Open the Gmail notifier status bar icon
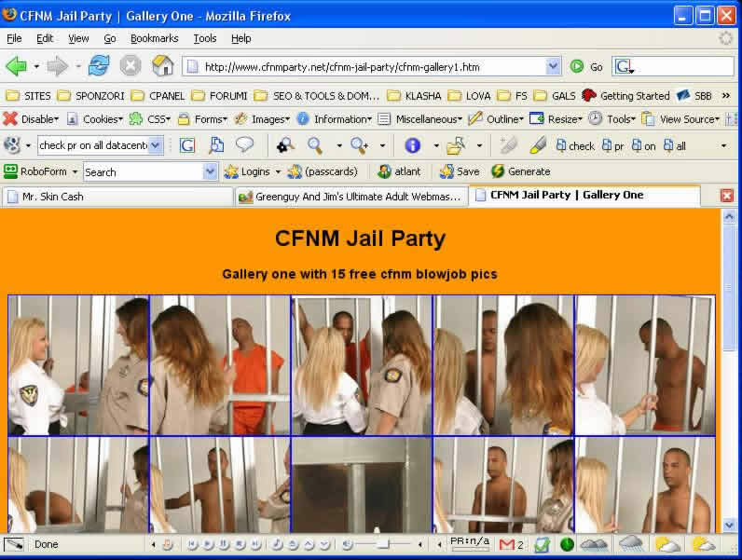Viewport: 742px width, 560px height. (507, 544)
